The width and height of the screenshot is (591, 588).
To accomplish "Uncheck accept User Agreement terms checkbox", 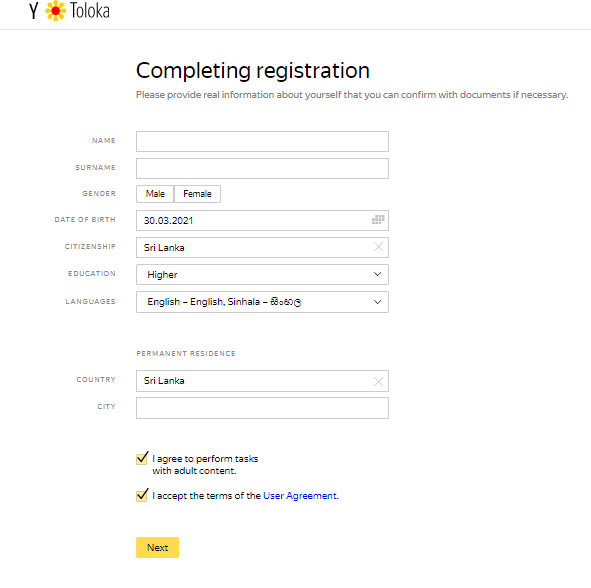I will pyautogui.click(x=142, y=495).
